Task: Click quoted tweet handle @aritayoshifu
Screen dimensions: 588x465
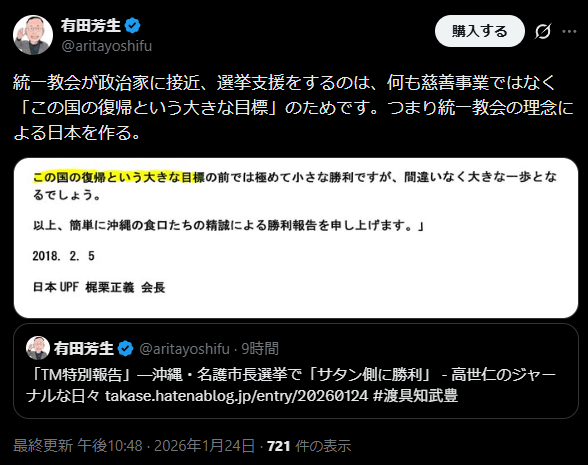Action: pyautogui.click(x=184, y=349)
